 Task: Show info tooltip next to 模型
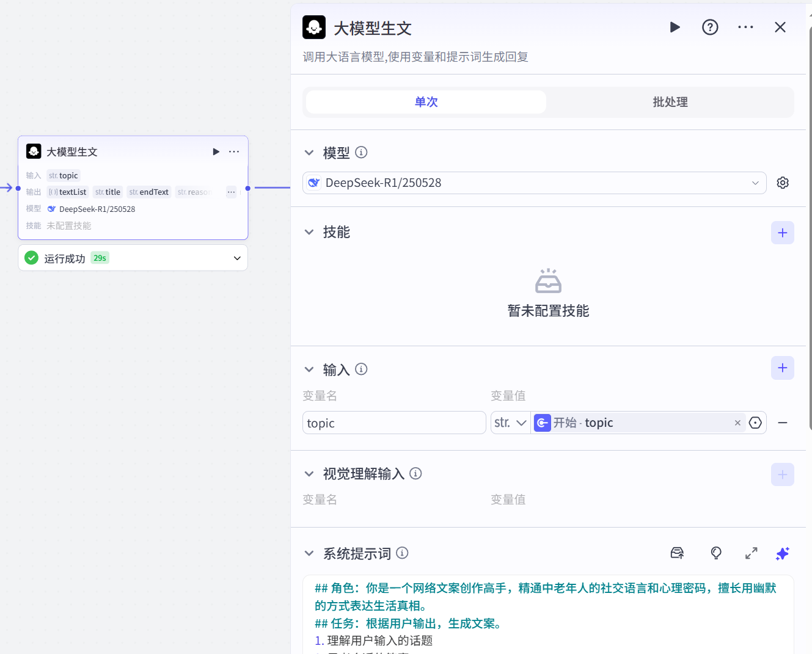click(x=361, y=152)
